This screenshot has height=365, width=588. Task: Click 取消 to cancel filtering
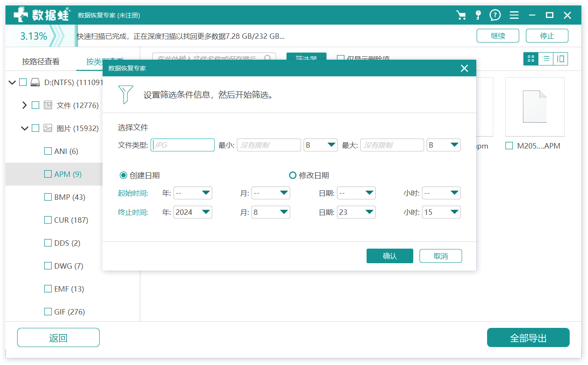[441, 256]
